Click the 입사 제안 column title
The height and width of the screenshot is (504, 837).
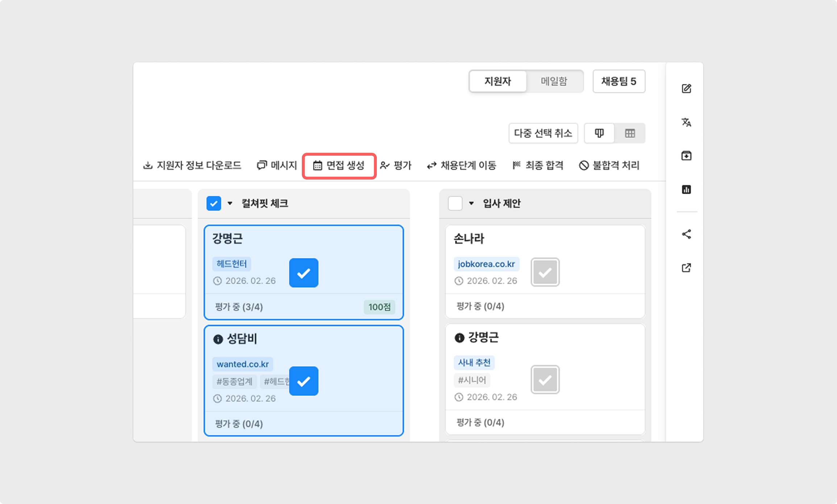502,203
